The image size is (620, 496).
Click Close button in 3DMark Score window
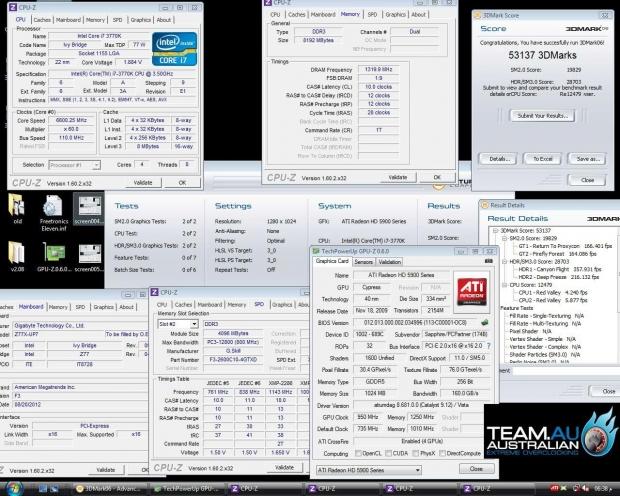(587, 180)
